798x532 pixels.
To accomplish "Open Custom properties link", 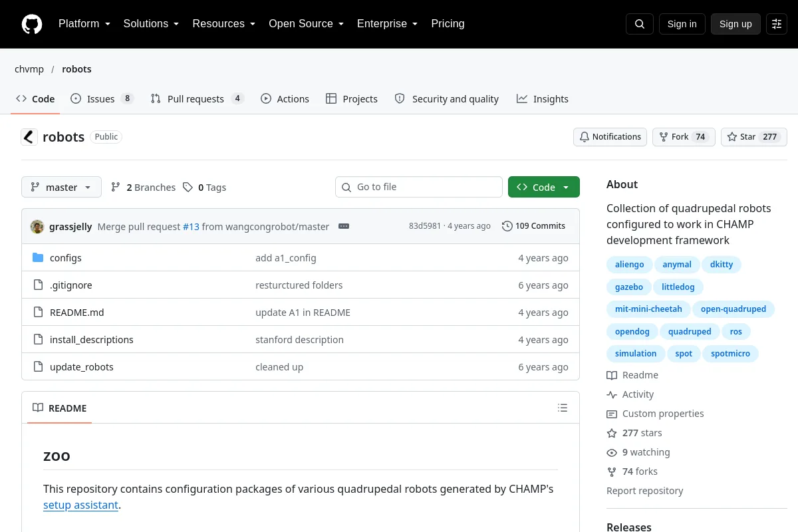I will coord(655,414).
